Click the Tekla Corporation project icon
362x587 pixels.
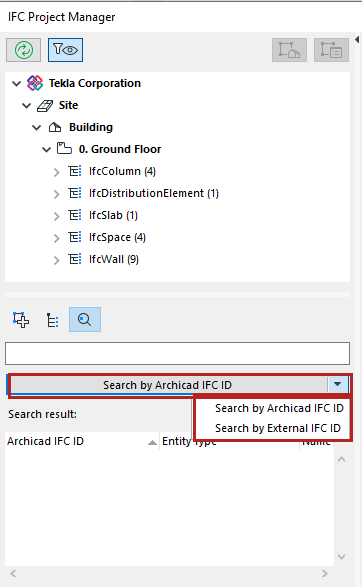point(35,83)
